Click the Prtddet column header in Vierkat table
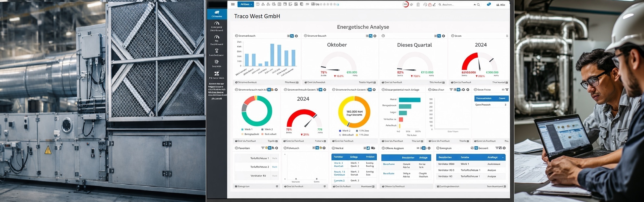This screenshot has width=644, height=202. 370,157
